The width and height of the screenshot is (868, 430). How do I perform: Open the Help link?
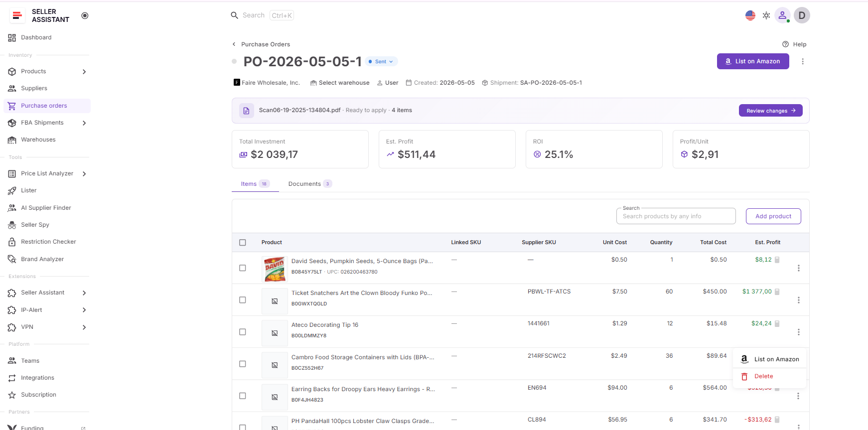tap(794, 44)
